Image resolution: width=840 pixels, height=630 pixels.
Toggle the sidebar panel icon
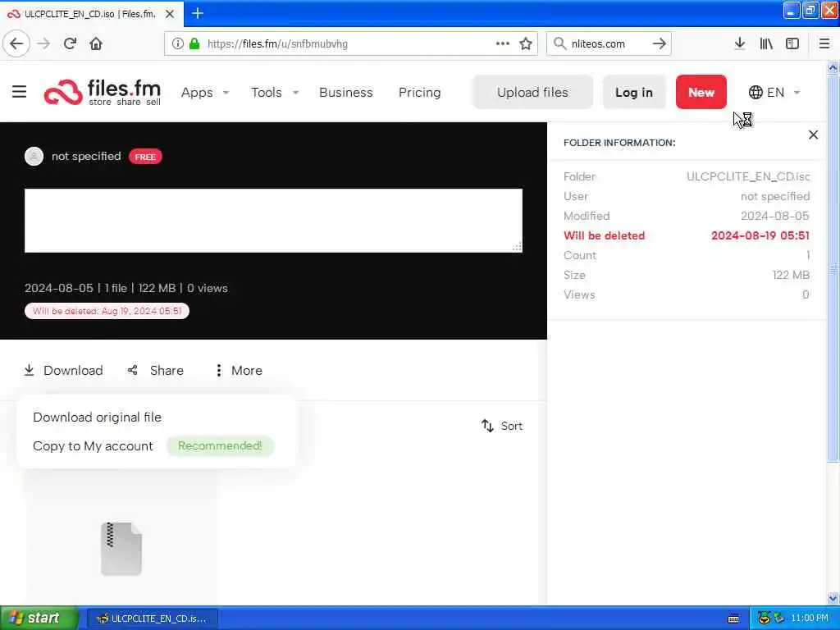pyautogui.click(x=792, y=43)
